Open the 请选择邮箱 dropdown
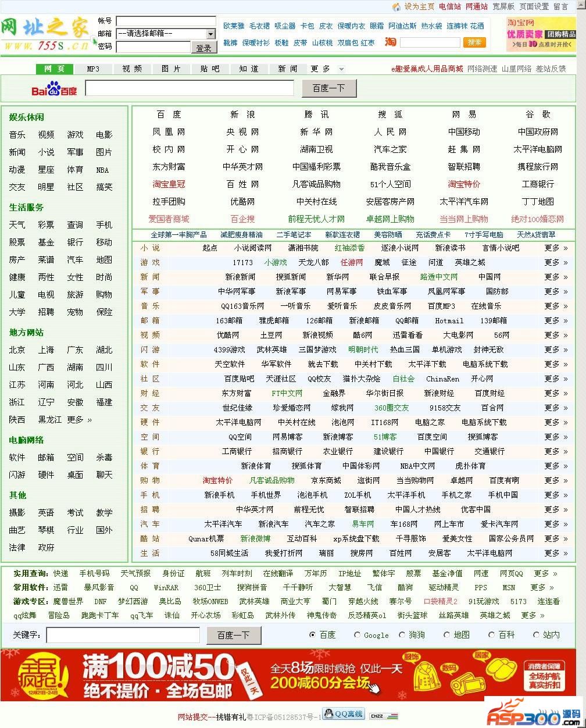The width and height of the screenshot is (586, 728). pos(166,34)
